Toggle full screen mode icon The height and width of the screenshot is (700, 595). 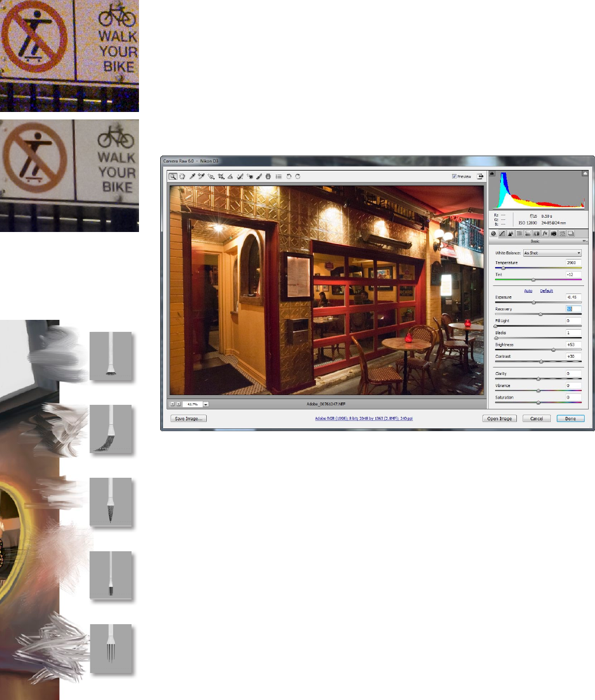coord(480,177)
